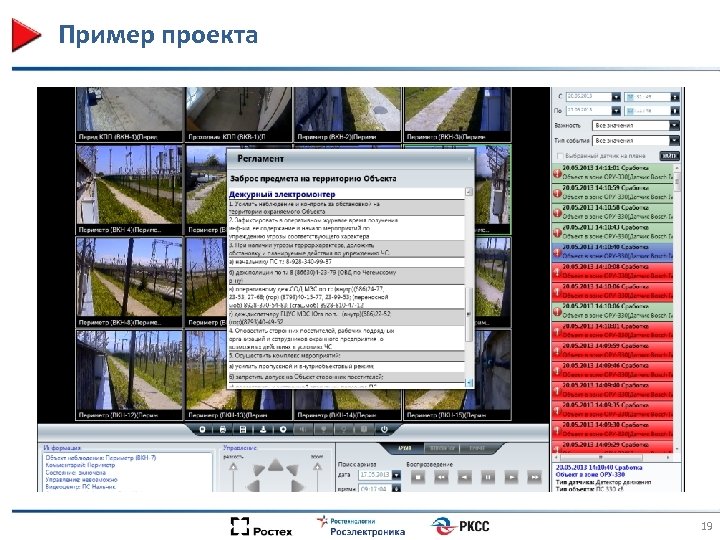
Task: Toggle the 'Выбранный датчик на плане' checkbox
Action: [560, 156]
